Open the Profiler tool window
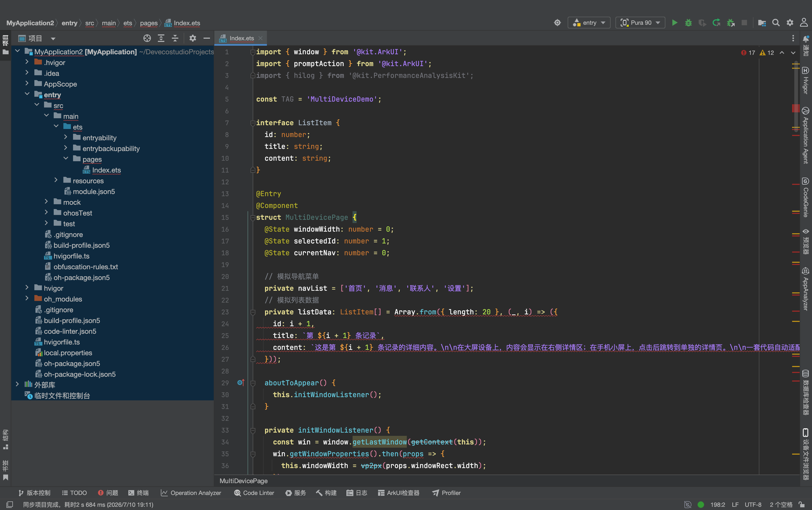The width and height of the screenshot is (812, 510). (x=446, y=493)
